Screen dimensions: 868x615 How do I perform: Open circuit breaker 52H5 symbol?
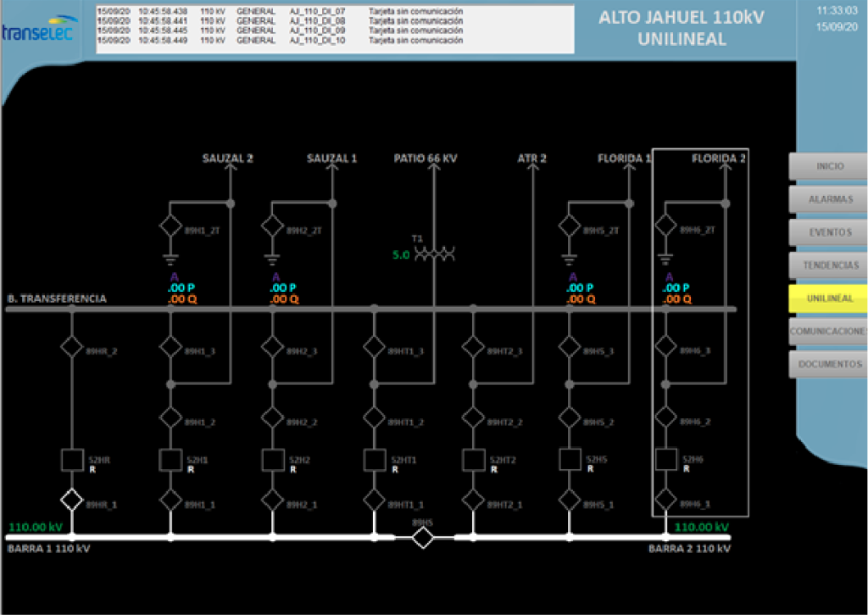[570, 459]
